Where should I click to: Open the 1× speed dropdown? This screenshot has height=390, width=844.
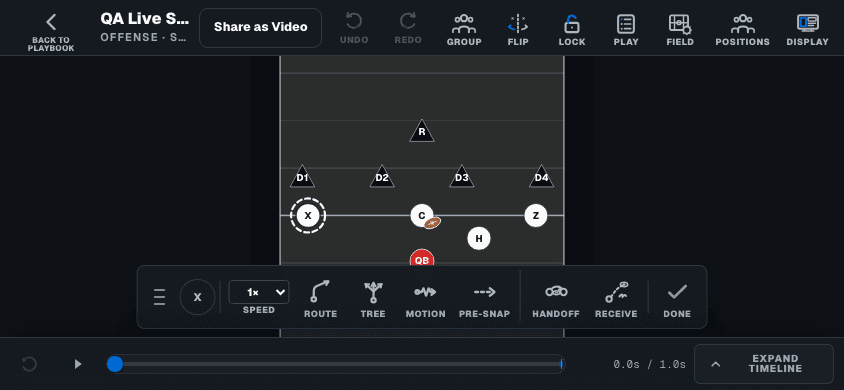point(259,292)
